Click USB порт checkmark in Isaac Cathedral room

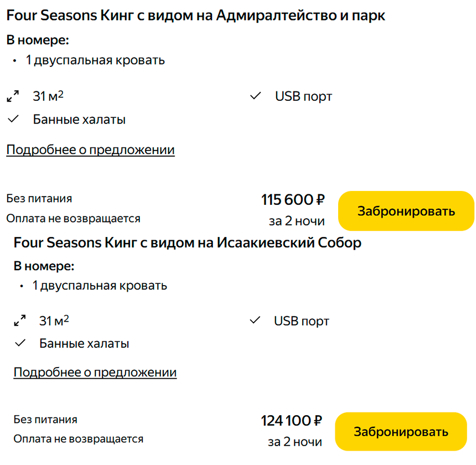(255, 321)
